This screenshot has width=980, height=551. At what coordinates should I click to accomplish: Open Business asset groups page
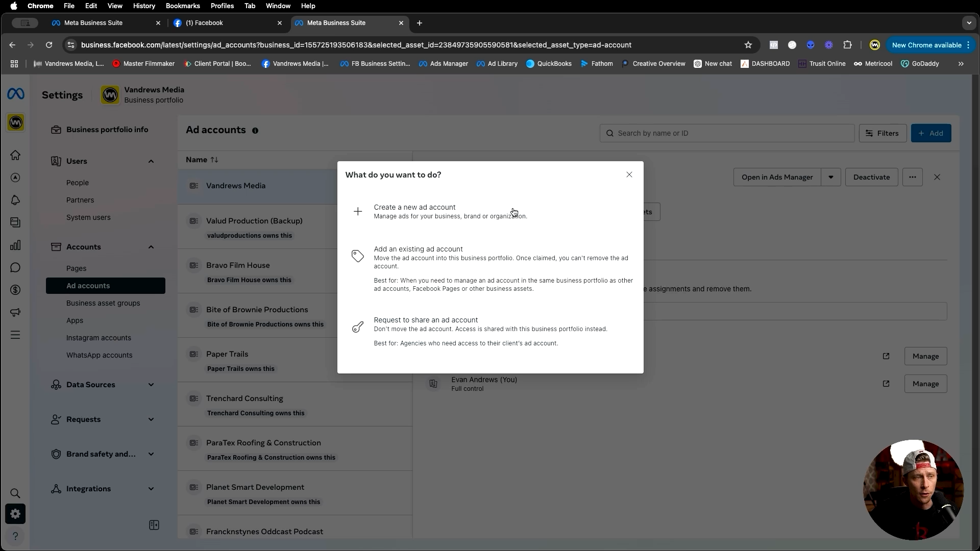tap(103, 303)
